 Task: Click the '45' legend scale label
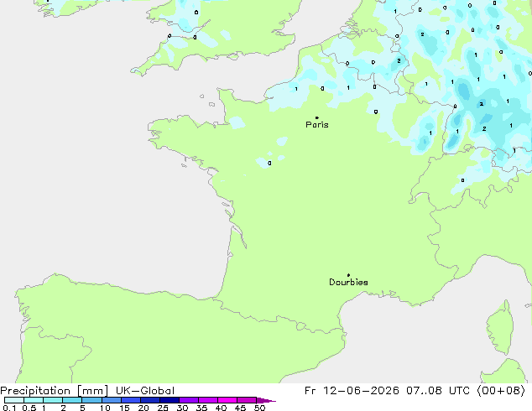[240, 408]
